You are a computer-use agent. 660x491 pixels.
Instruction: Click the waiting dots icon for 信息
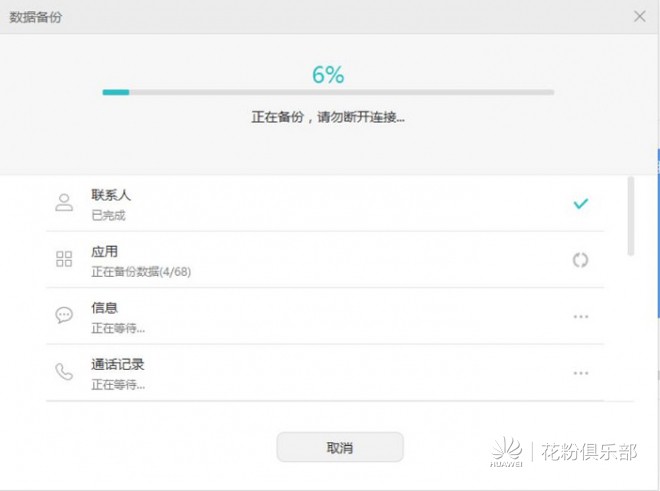click(581, 316)
